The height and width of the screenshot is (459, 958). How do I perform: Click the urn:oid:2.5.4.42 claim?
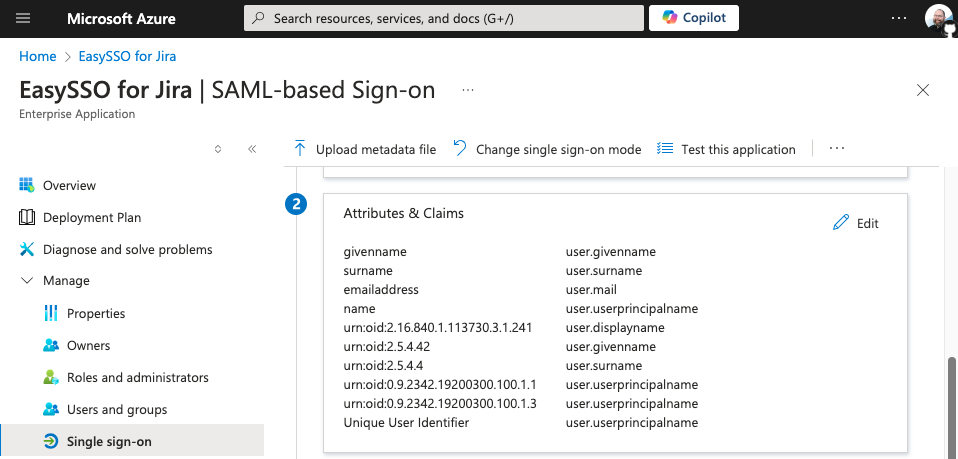(387, 347)
